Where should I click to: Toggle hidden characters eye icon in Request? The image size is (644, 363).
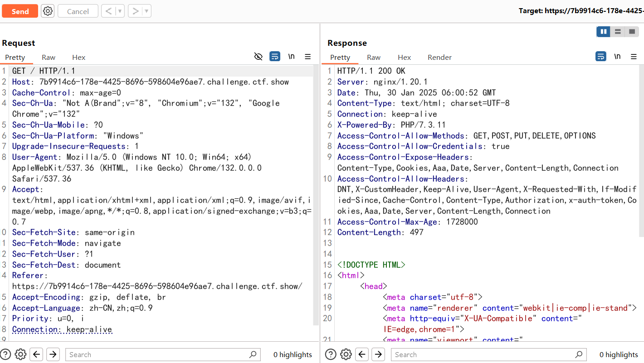click(259, 57)
